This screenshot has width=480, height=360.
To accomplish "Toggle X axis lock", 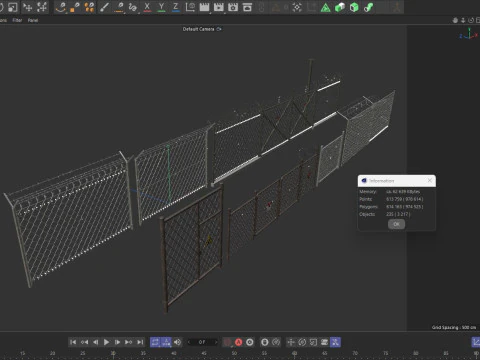I will (147, 7).
